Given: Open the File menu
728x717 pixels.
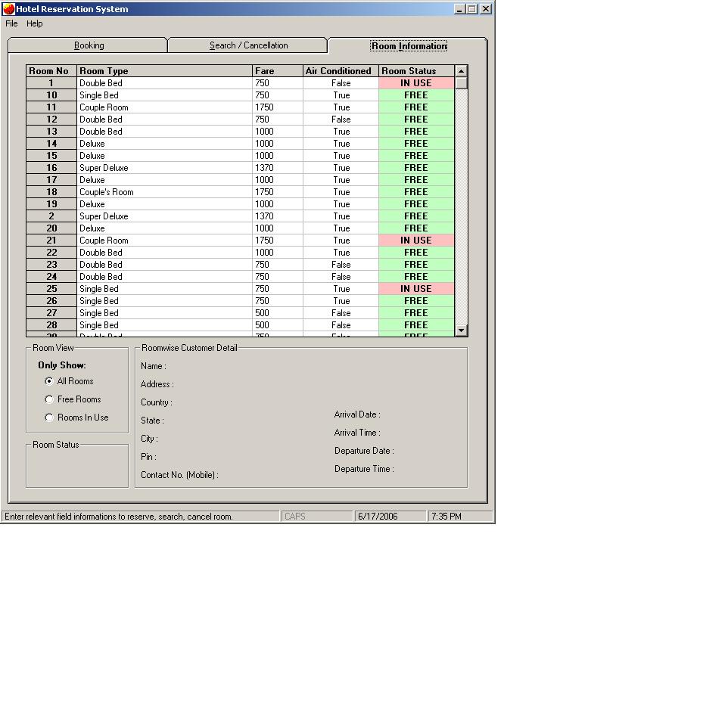Looking at the screenshot, I should tap(11, 23).
